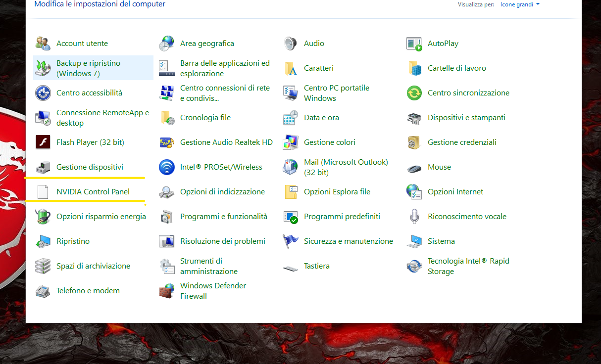Open Opzioni Internet icon
This screenshot has height=364, width=601.
click(414, 192)
